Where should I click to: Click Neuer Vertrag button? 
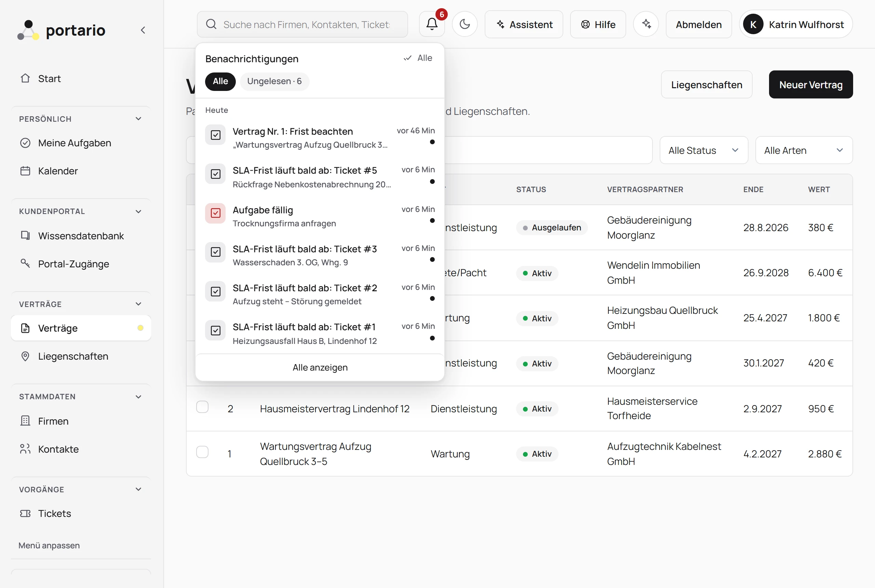(x=810, y=85)
